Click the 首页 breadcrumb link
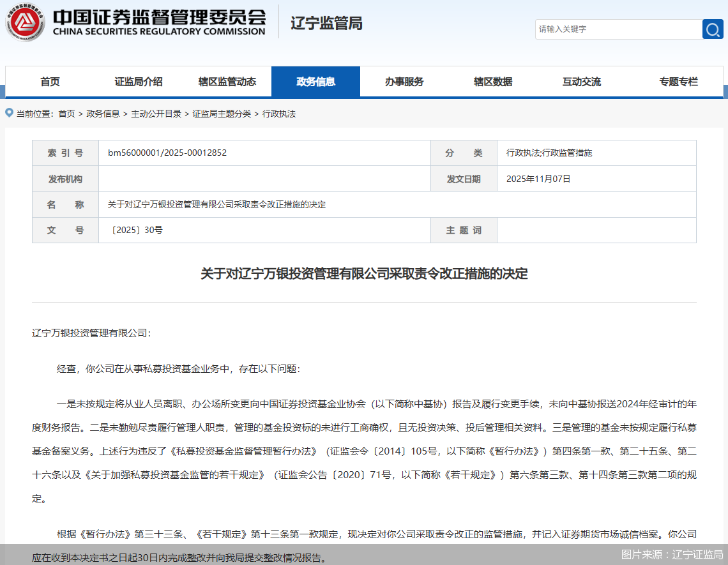Viewport: 728px width, 565px height. point(65,113)
